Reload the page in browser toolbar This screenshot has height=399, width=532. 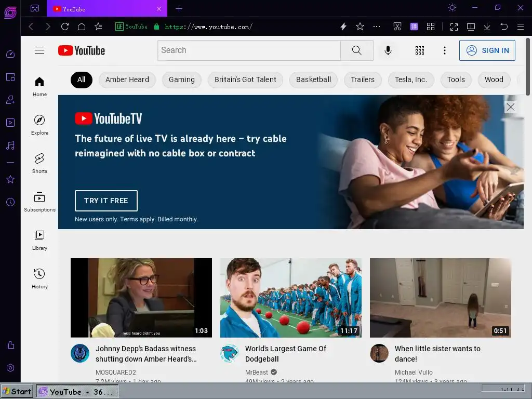point(65,26)
